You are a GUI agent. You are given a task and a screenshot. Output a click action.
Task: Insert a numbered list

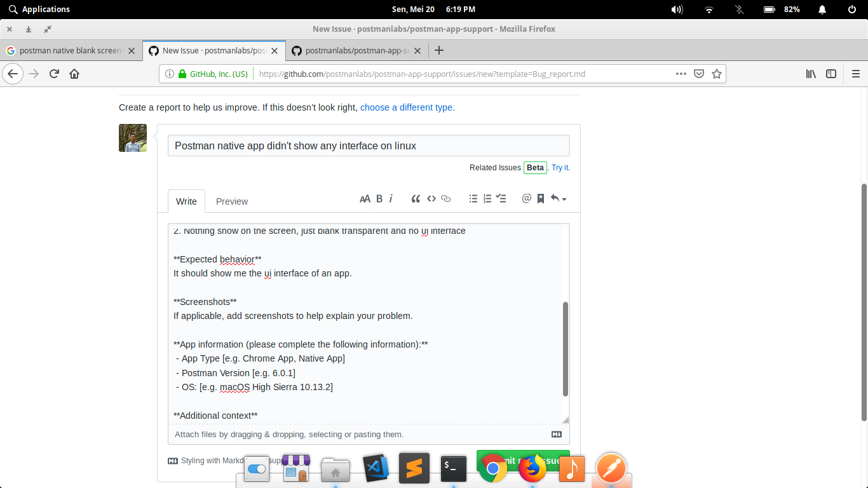point(487,198)
